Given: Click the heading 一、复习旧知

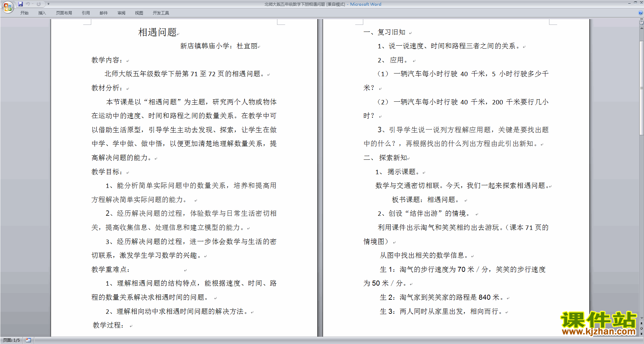Looking at the screenshot, I should tap(384, 32).
